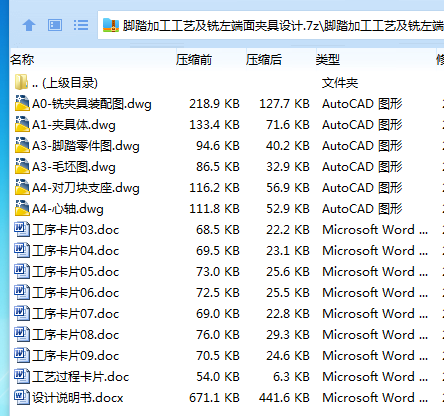Viewport: 444px width, 416px height.
Task: Go up one level with the up arrow
Action: (29, 25)
